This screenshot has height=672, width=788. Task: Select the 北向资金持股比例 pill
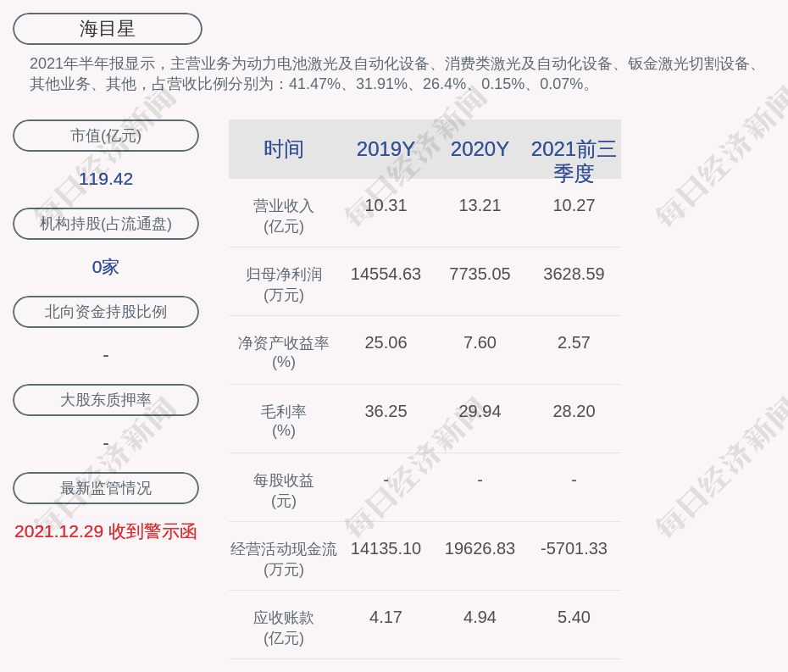(106, 312)
